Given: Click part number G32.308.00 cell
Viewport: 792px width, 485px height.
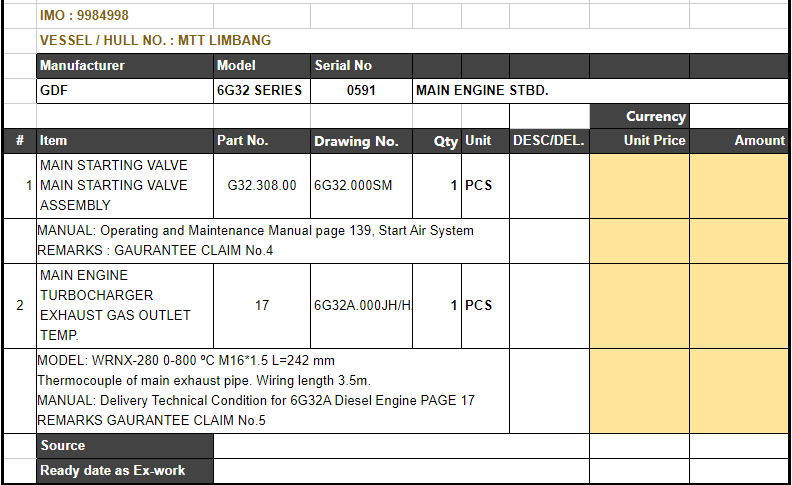Looking at the screenshot, I should click(261, 186).
